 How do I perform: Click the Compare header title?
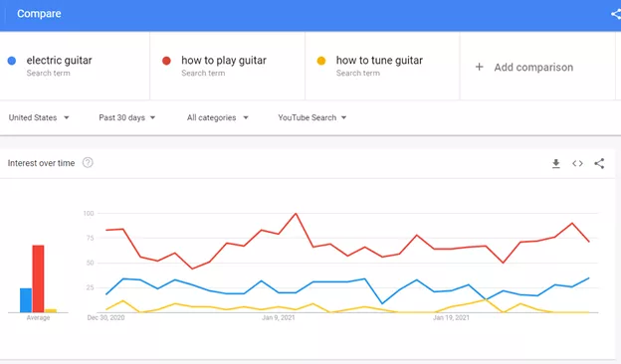click(x=39, y=14)
